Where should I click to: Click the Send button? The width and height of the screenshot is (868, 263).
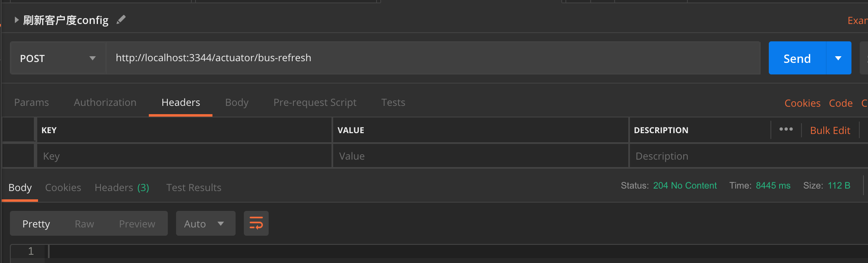click(797, 58)
